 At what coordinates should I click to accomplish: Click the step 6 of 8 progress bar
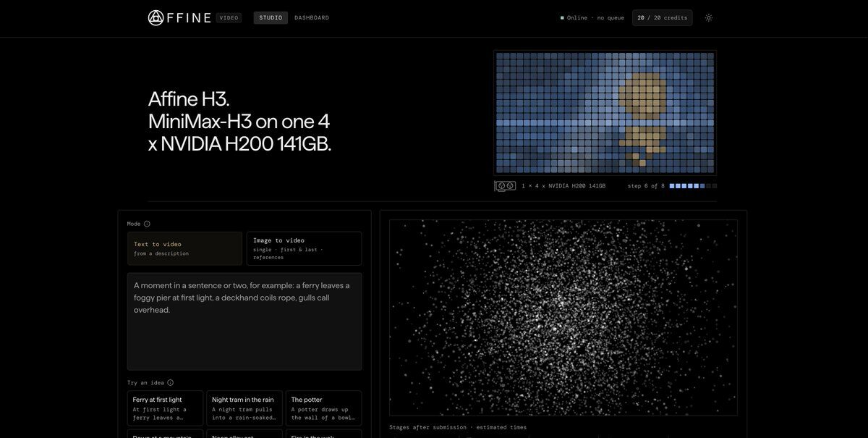click(x=693, y=186)
